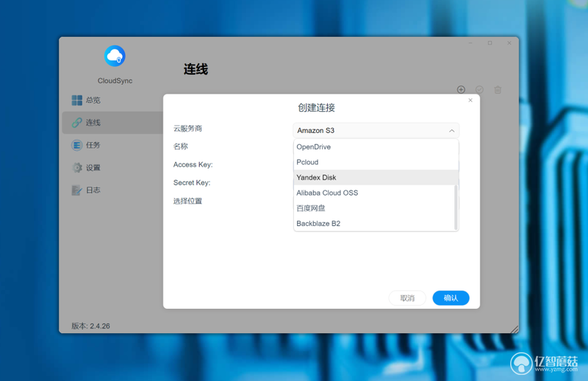Image resolution: width=588 pixels, height=381 pixels.
Task: Click the 选择位置 label
Action: [x=187, y=201]
